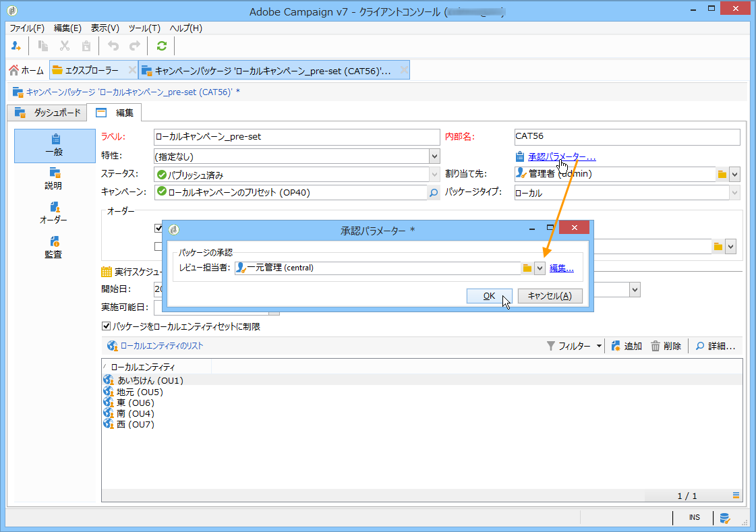Open the ファイル(F) menu
The image size is (756, 532).
27,28
